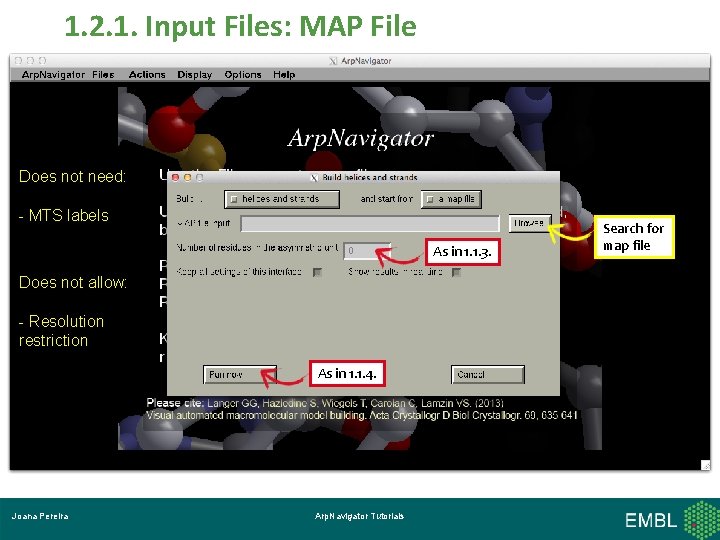
Task: Click the MAP file input field
Action: 370,224
